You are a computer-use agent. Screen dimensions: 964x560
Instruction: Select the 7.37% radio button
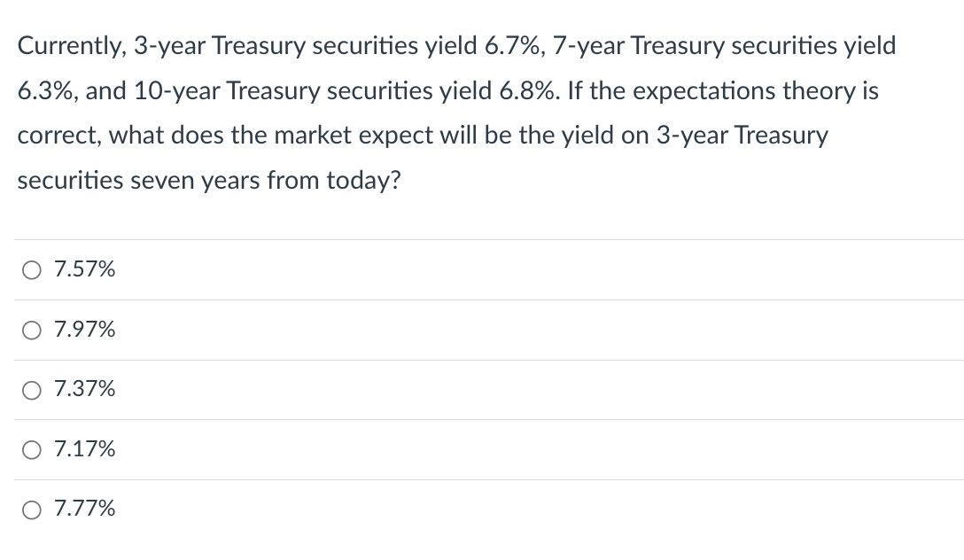click(32, 390)
